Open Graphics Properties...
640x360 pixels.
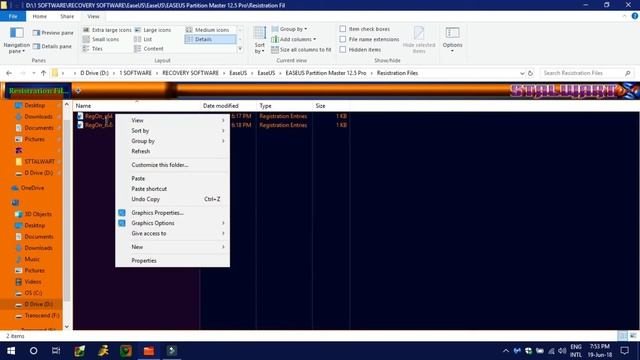(x=172, y=213)
